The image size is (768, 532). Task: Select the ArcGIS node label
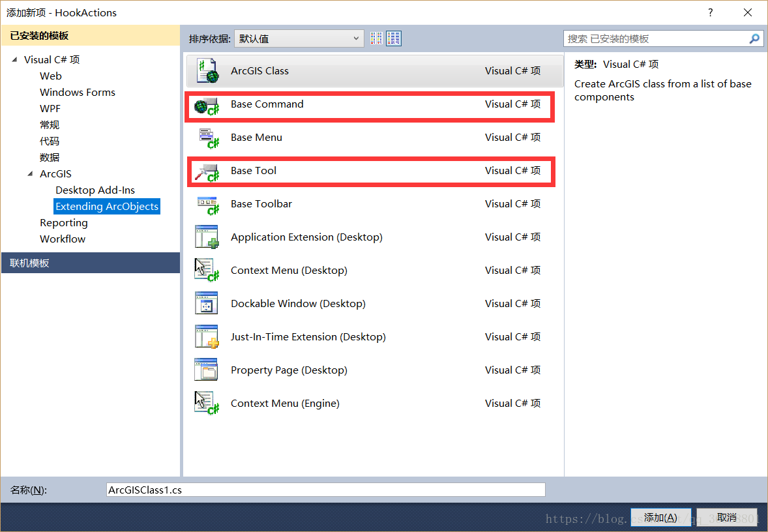click(56, 174)
